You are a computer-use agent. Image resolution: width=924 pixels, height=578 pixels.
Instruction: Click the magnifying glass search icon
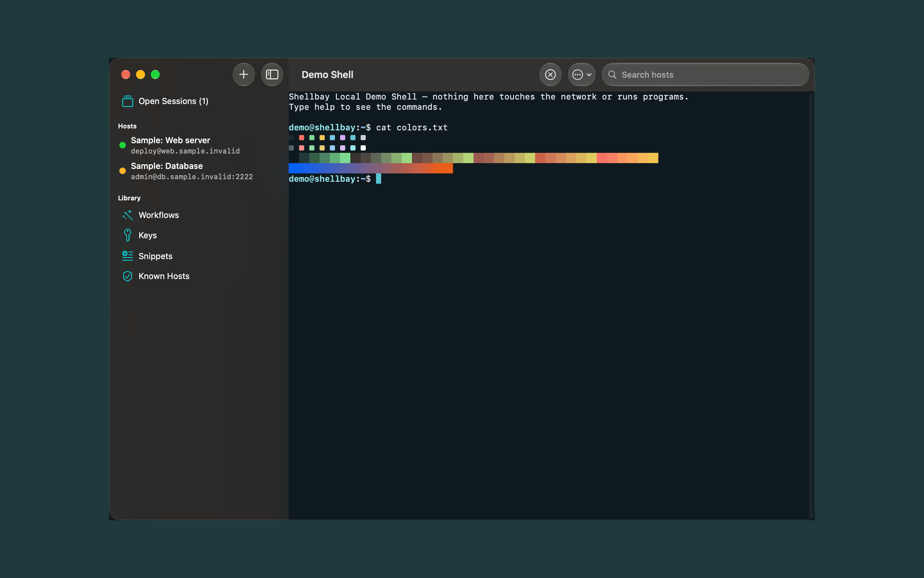tap(612, 74)
